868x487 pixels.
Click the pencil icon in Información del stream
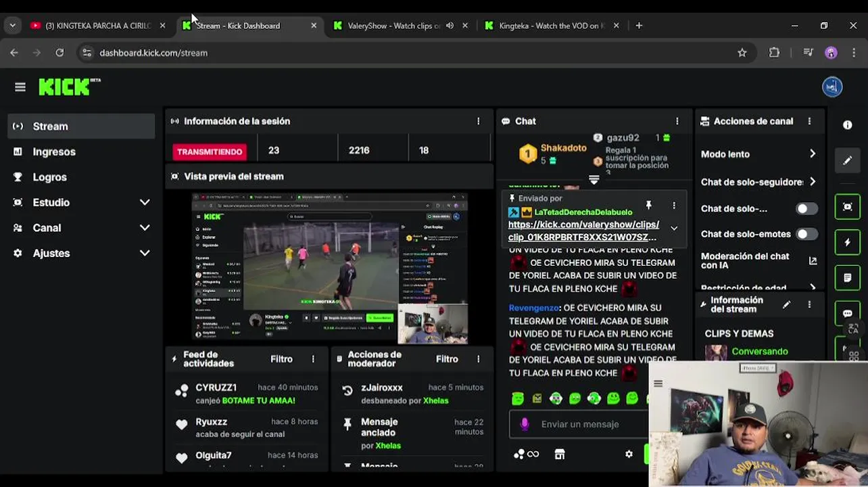pyautogui.click(x=786, y=305)
